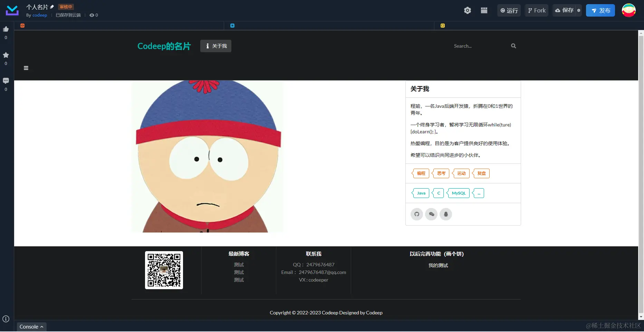Click the 关于我 card heading
644x332 pixels.
coord(420,89)
